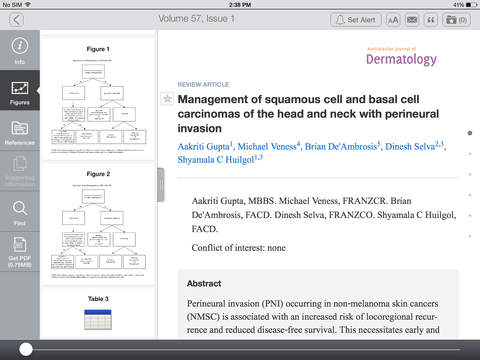Open the References sidebar panel

pos(20,131)
